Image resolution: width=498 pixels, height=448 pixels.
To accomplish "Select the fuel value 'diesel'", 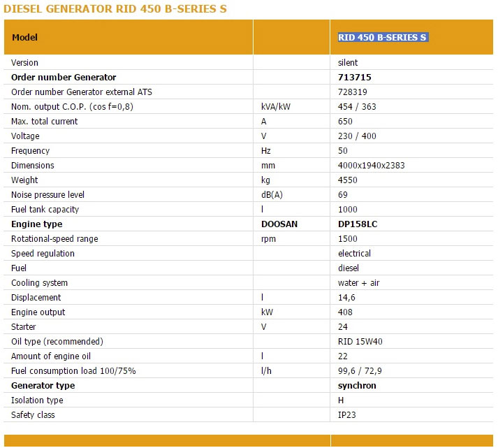I will [349, 268].
